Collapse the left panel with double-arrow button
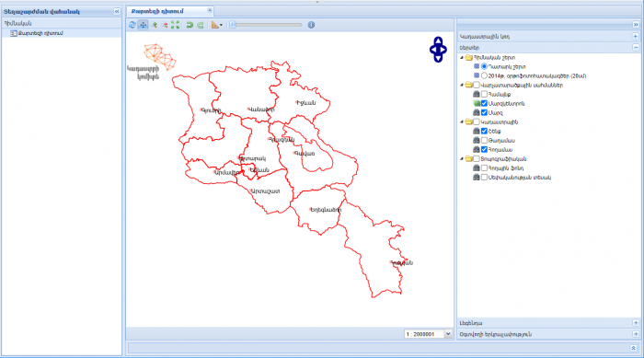This screenshot has height=358, width=644. [117, 12]
